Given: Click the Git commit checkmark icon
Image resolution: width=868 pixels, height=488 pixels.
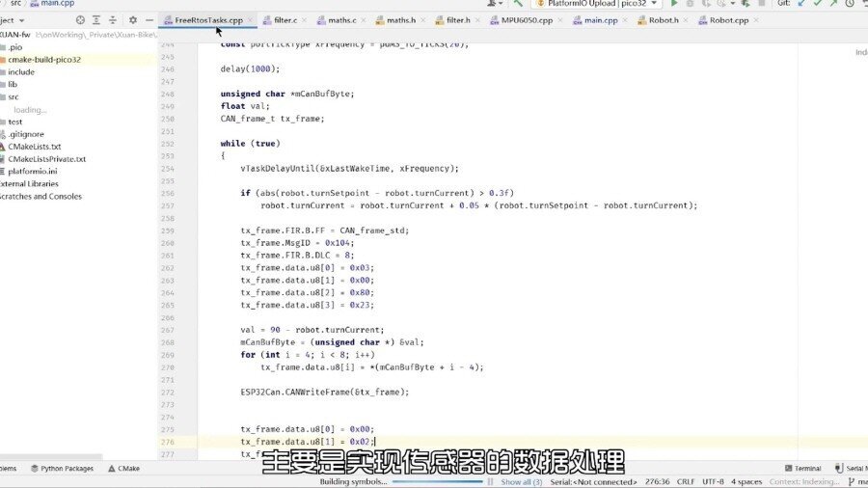Looking at the screenshot, I should tap(818, 4).
